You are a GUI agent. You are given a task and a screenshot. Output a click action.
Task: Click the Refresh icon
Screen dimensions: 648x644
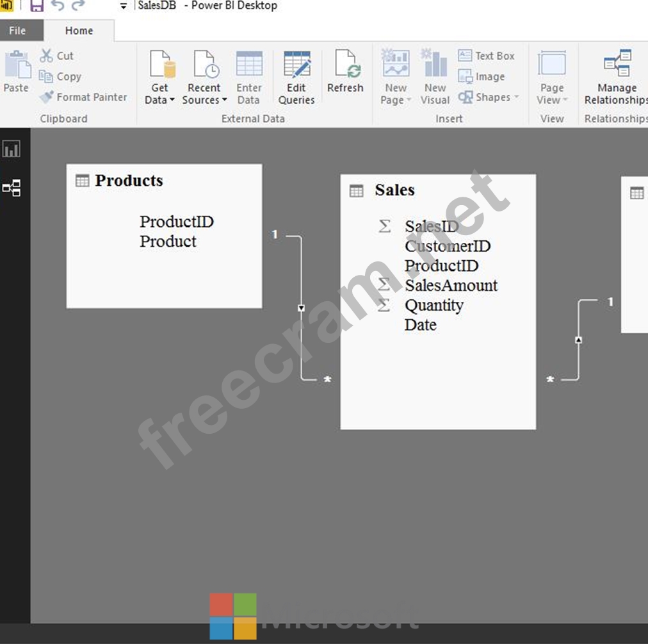(348, 63)
